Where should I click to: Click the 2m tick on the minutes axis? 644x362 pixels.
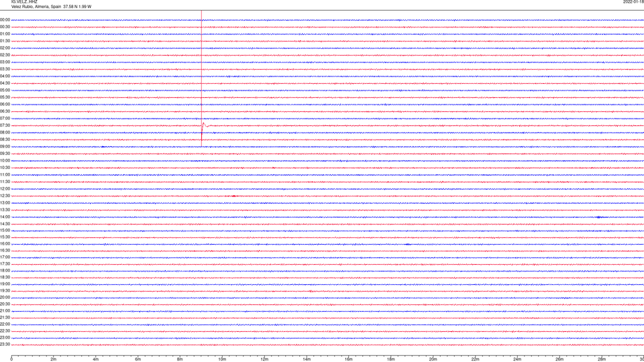click(54, 359)
